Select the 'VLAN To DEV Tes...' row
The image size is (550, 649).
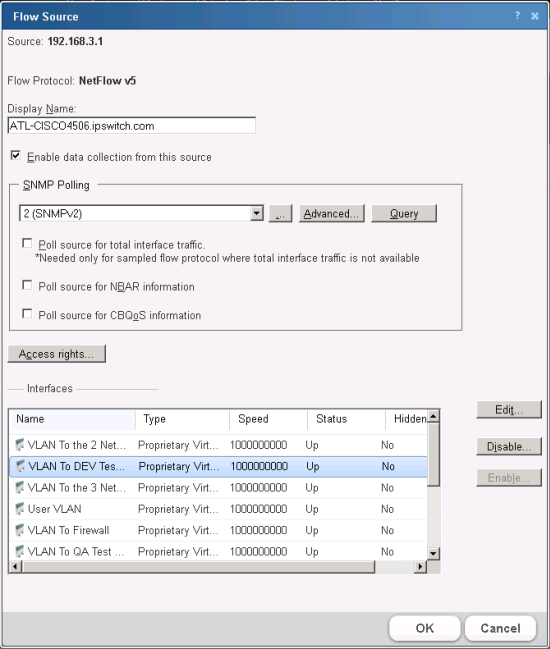point(218,466)
